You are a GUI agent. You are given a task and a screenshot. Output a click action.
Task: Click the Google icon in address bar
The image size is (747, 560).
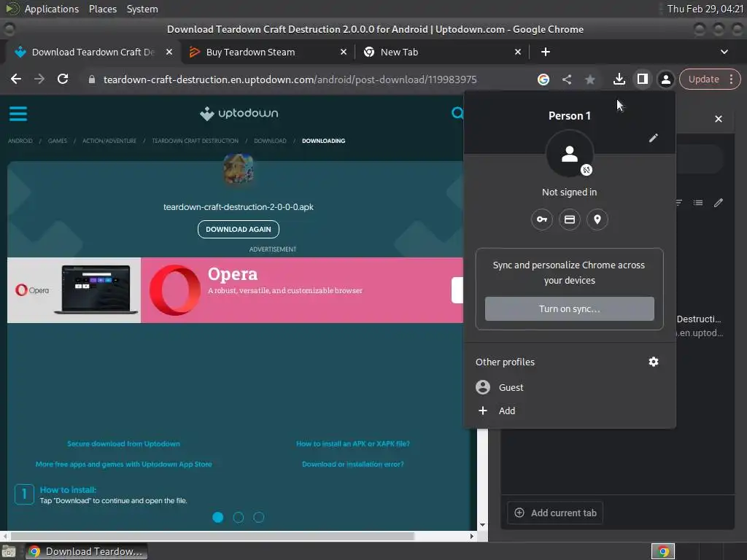[543, 79]
